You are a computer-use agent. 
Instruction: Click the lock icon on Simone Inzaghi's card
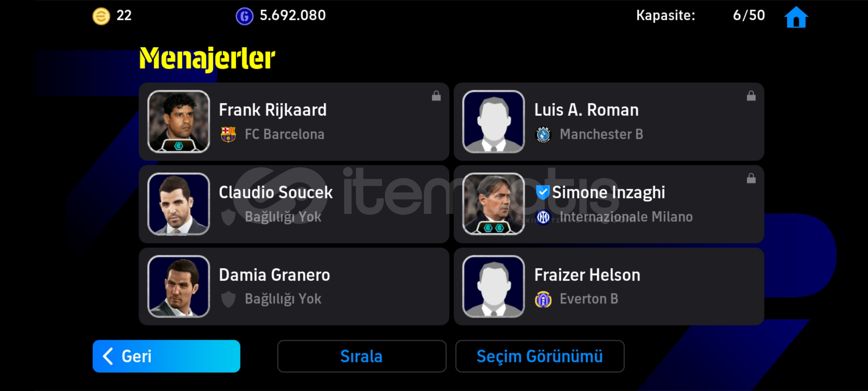point(751,178)
